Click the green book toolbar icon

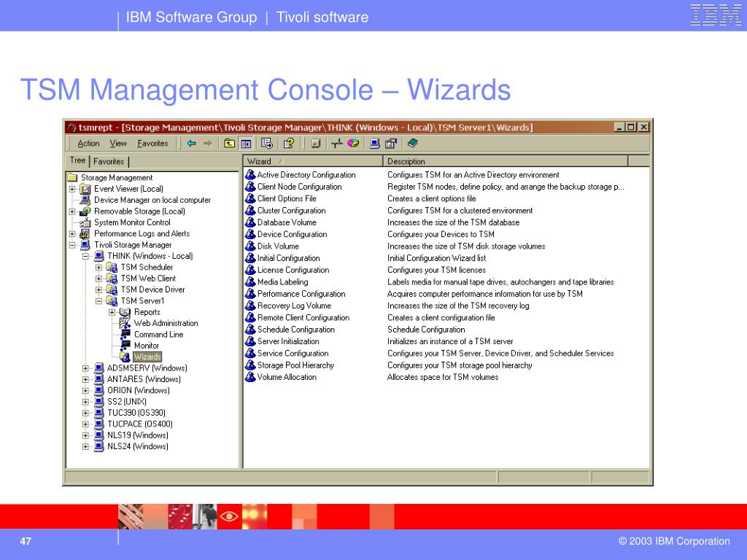point(413,143)
